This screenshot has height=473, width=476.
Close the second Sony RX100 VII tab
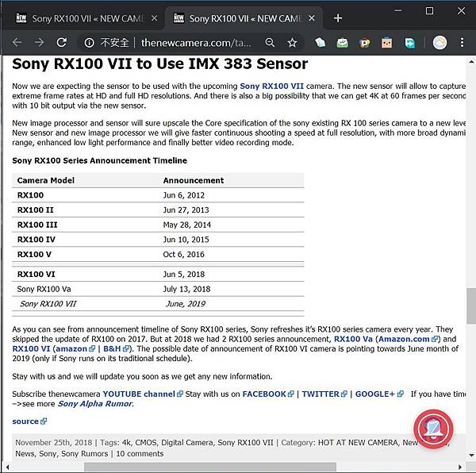click(312, 18)
